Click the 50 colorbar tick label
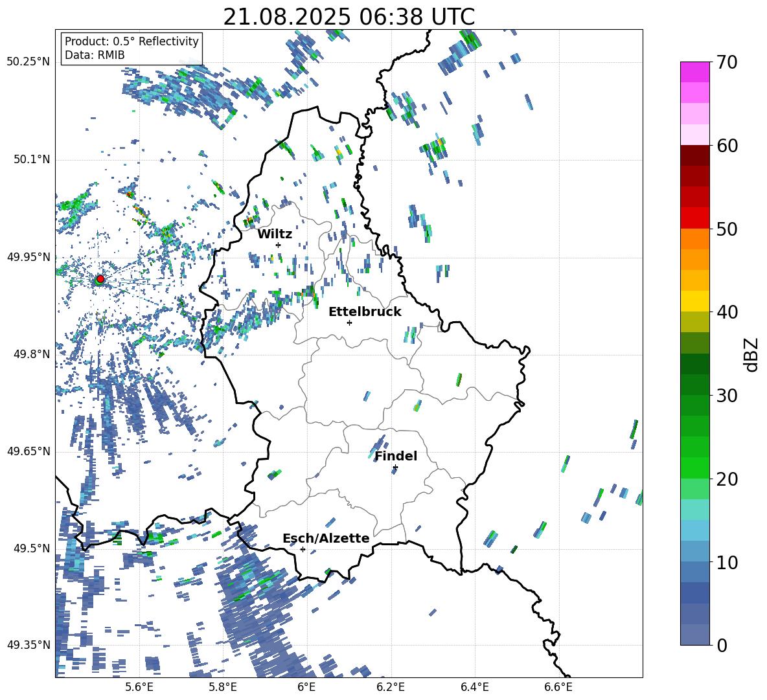Viewport: 767px width, 700px height. point(727,229)
